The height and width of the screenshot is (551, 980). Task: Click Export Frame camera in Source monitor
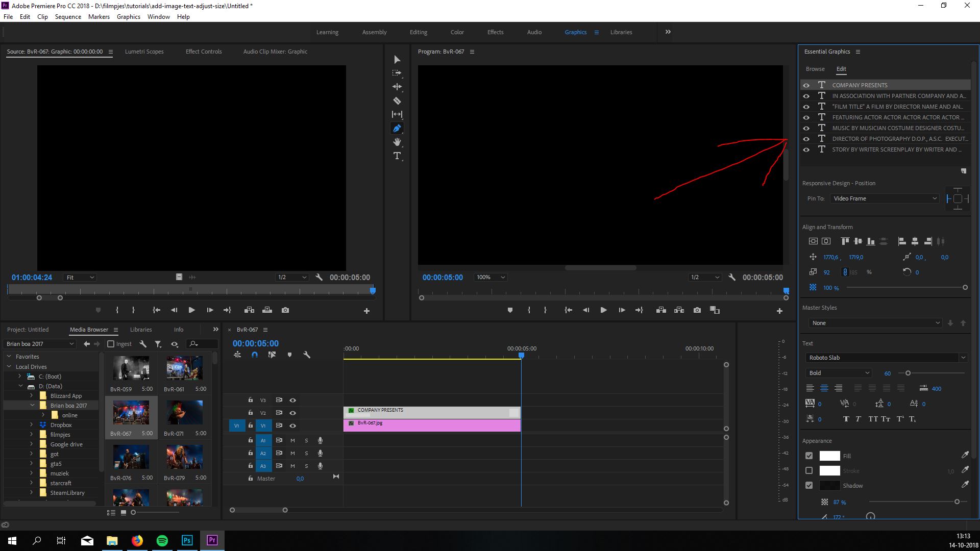pyautogui.click(x=285, y=310)
